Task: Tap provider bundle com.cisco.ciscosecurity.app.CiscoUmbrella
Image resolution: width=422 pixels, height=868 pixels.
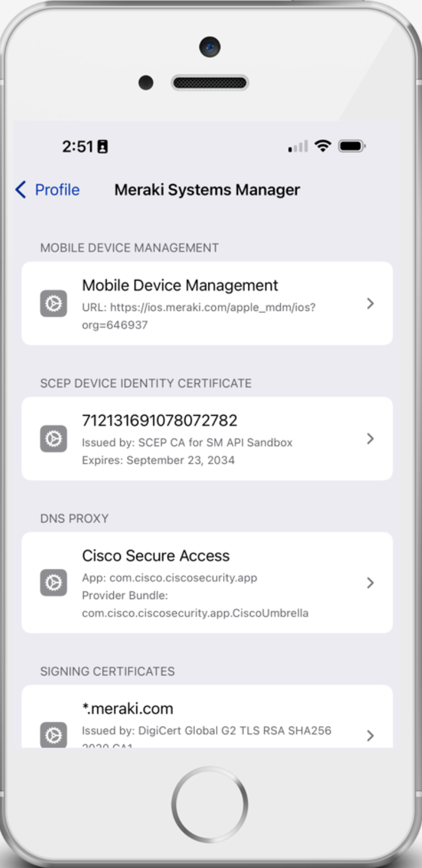Action: [195, 613]
